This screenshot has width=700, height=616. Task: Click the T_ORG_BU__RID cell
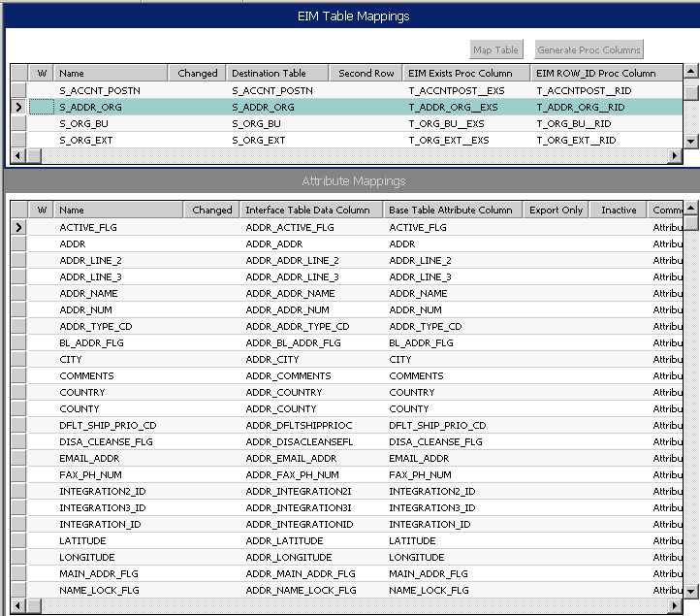coord(574,124)
